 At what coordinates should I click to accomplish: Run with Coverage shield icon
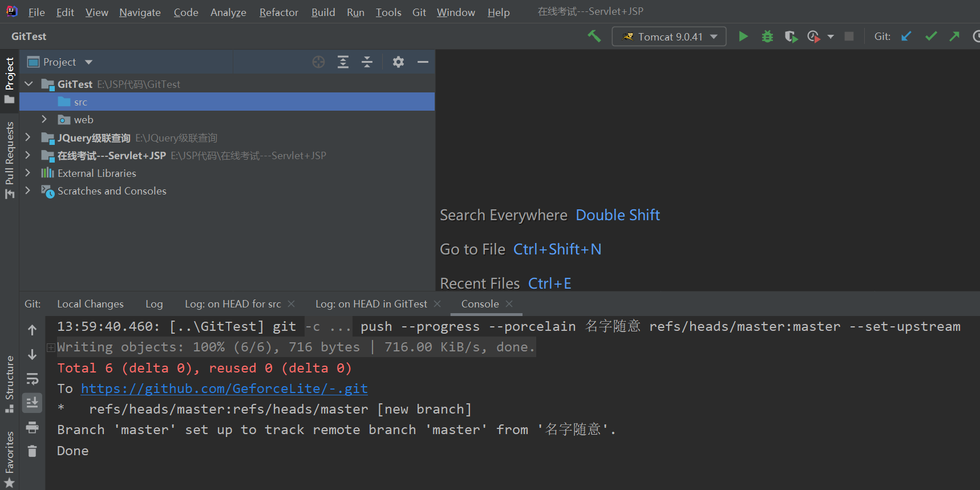(x=791, y=37)
